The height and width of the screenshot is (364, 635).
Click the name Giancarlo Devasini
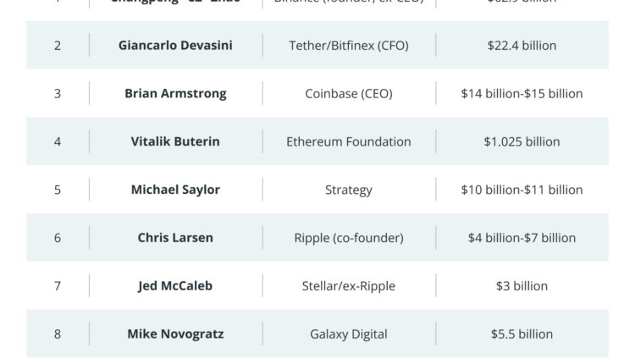pos(175,46)
